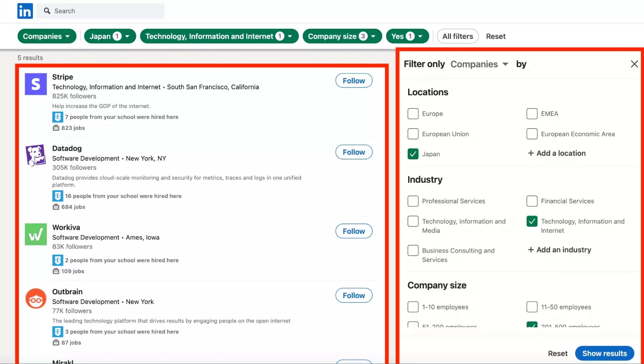Check the Financial Services industry box

tap(532, 201)
